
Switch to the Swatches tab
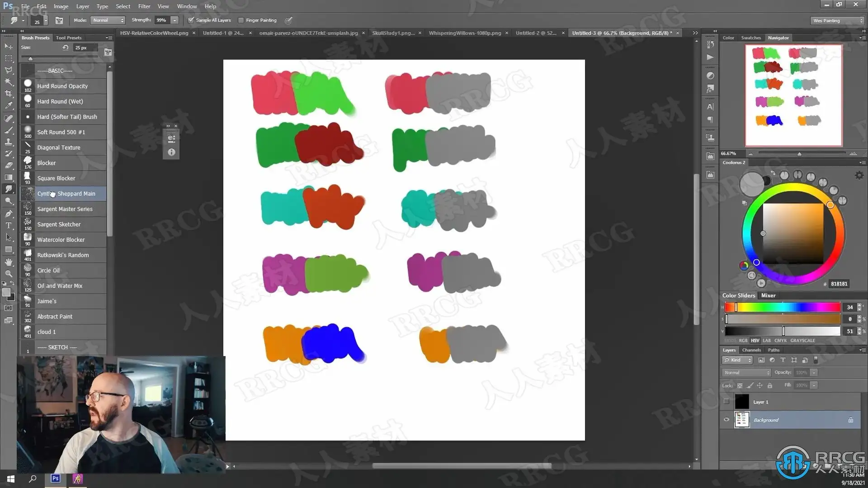(751, 38)
